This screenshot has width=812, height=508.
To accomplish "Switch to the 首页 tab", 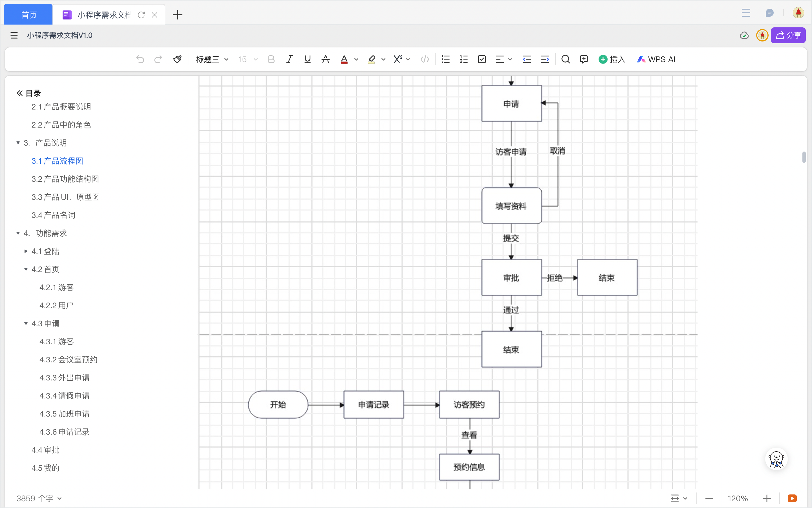I will click(28, 15).
